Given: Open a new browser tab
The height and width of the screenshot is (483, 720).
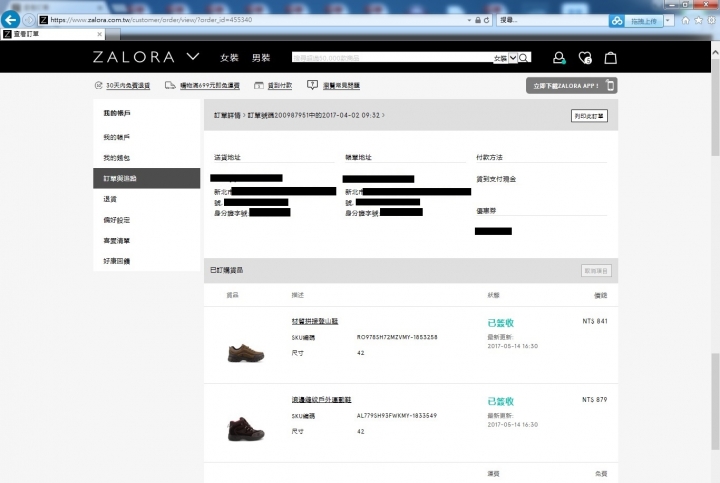Looking at the screenshot, I should [113, 34].
